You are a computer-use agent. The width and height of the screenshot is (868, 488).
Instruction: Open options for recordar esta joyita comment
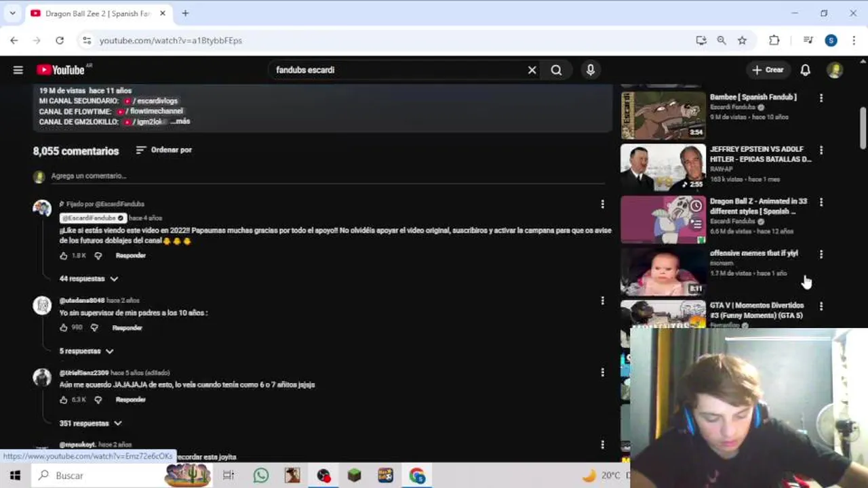coord(602,445)
